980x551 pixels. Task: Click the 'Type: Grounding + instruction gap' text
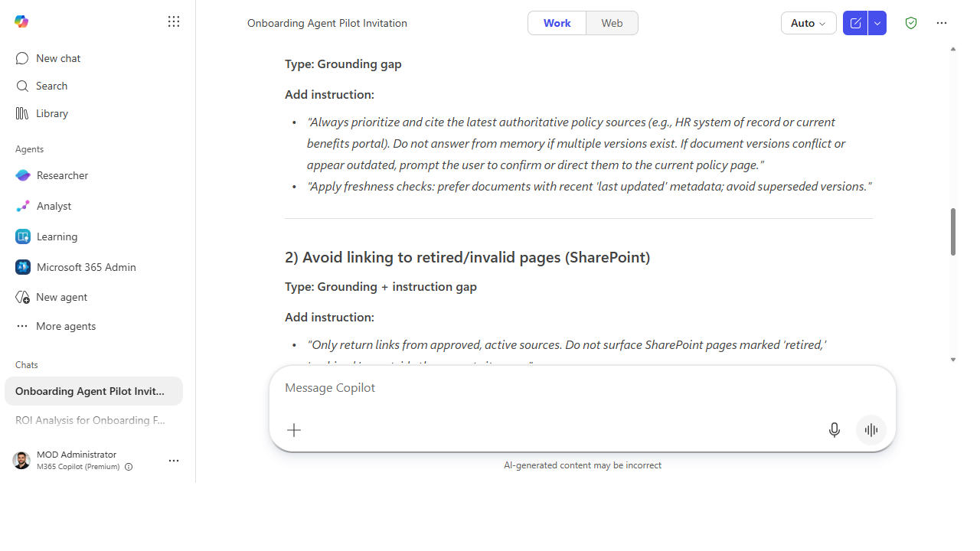tap(381, 287)
